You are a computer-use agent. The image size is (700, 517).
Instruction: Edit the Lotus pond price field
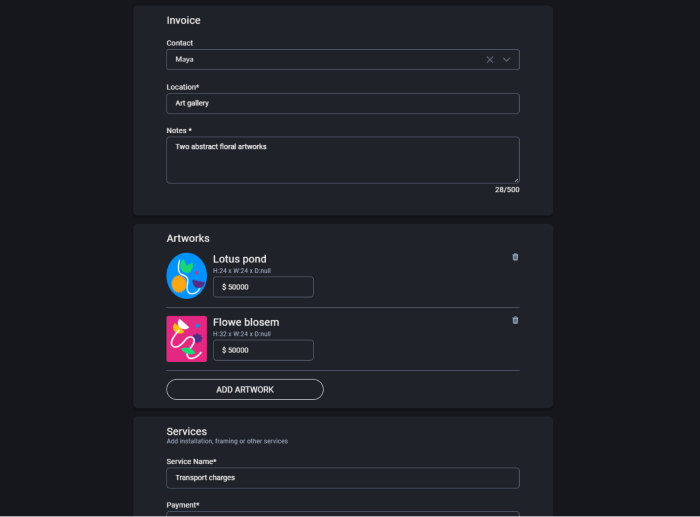tap(263, 287)
